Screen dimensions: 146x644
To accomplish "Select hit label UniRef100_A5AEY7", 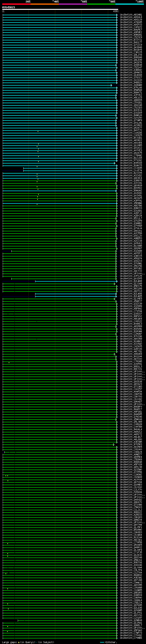I will [131, 301].
